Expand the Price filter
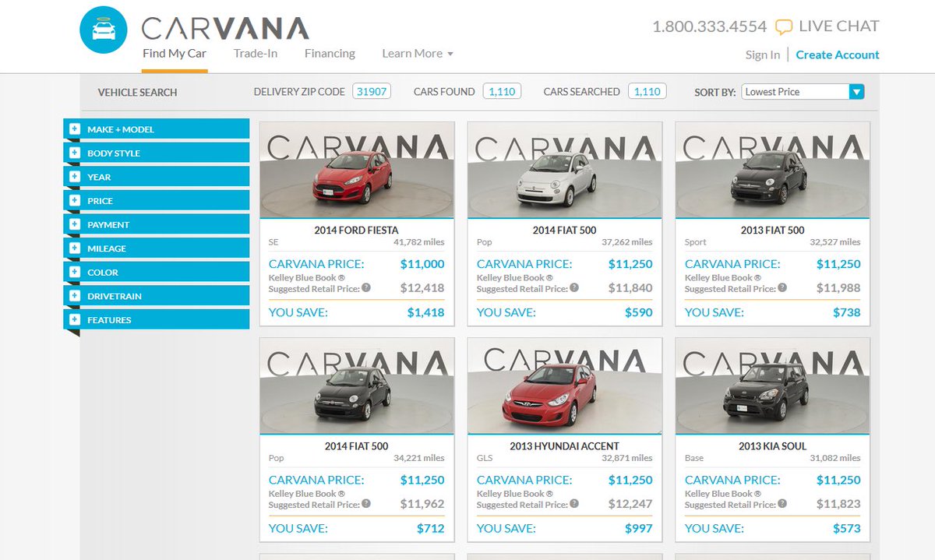935x560 pixels. tap(156, 200)
